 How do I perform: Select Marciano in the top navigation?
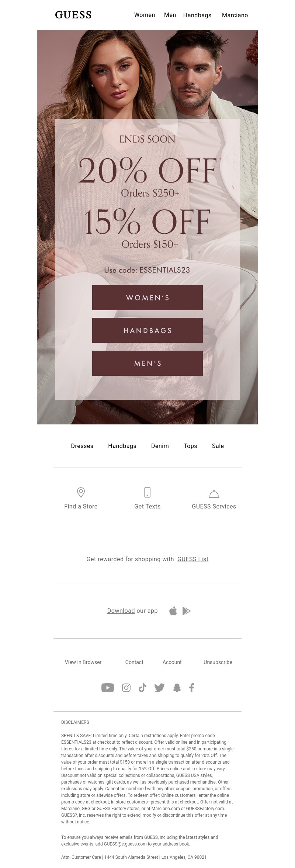pyautogui.click(x=235, y=15)
